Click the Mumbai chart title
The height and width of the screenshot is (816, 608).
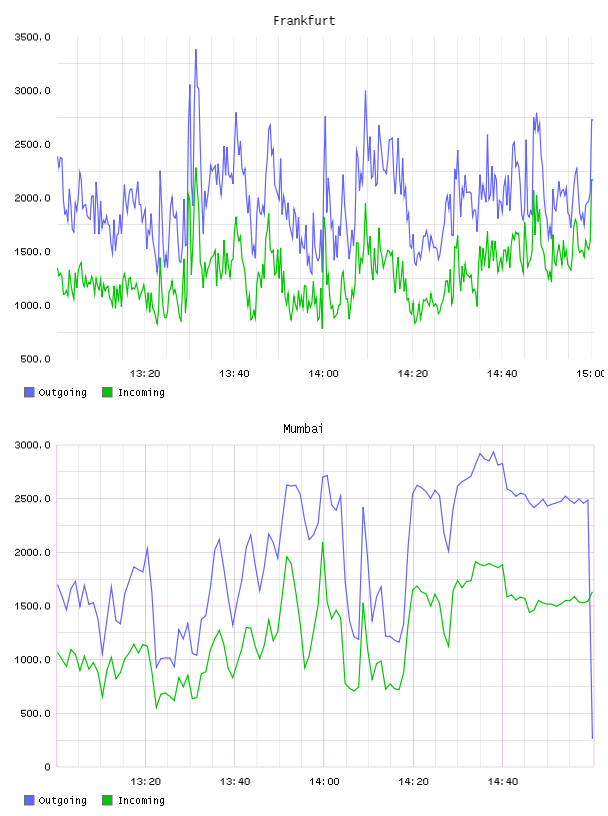pyautogui.click(x=303, y=429)
